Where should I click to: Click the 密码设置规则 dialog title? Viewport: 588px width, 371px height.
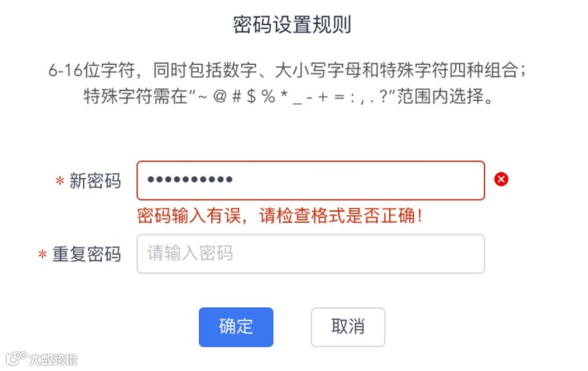[x=292, y=25]
